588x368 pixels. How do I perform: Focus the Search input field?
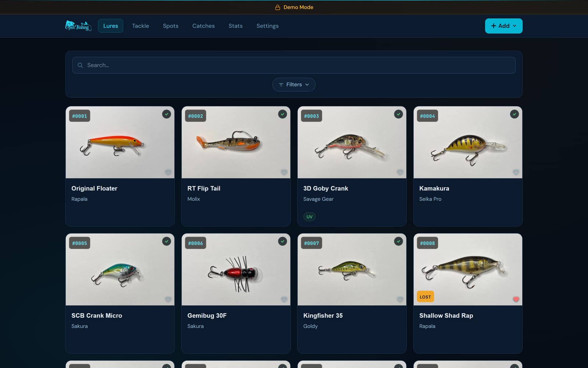pos(294,65)
